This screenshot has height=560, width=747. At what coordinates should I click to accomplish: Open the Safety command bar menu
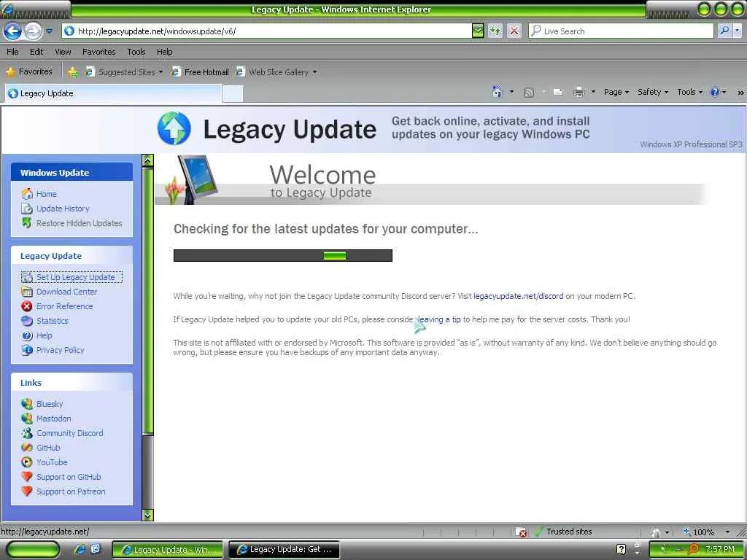point(653,92)
